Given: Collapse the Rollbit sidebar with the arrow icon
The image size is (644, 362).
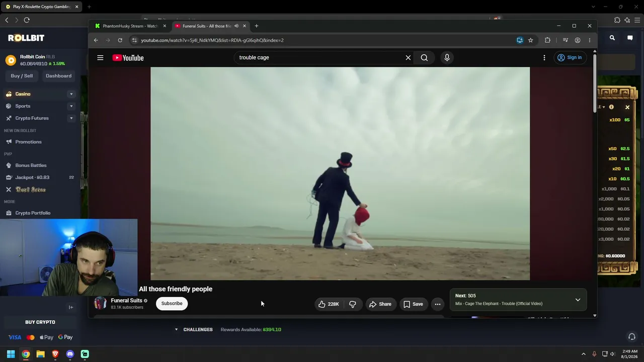Looking at the screenshot, I should pos(71,307).
